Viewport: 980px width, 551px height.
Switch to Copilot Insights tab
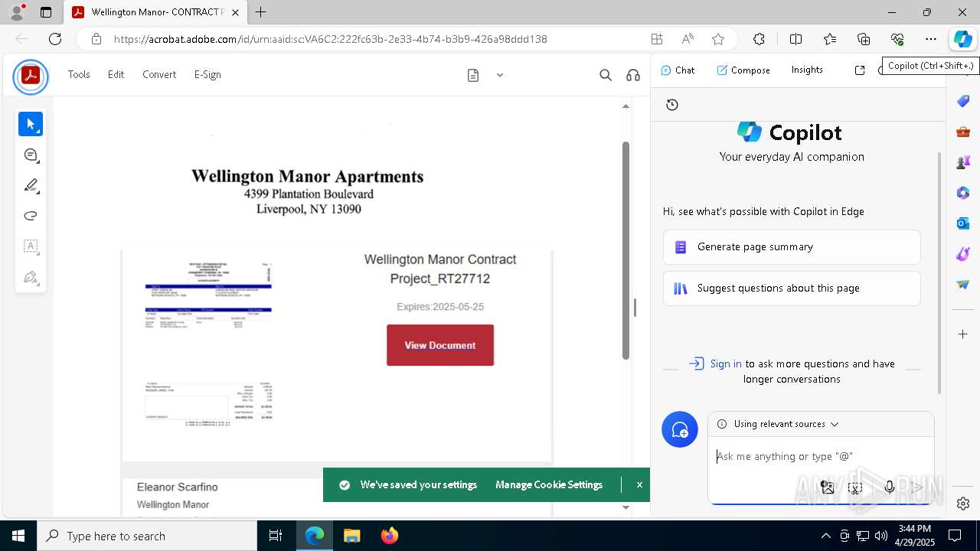coord(807,70)
